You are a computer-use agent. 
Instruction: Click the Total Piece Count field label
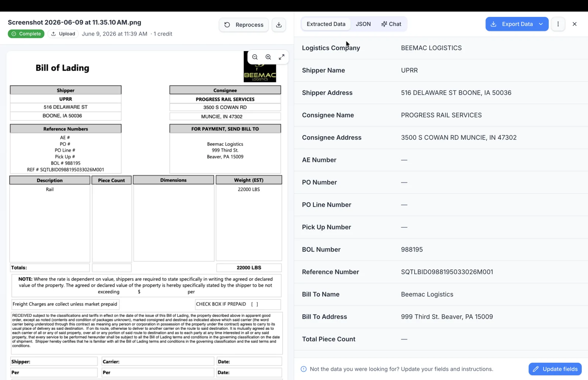coord(329,339)
